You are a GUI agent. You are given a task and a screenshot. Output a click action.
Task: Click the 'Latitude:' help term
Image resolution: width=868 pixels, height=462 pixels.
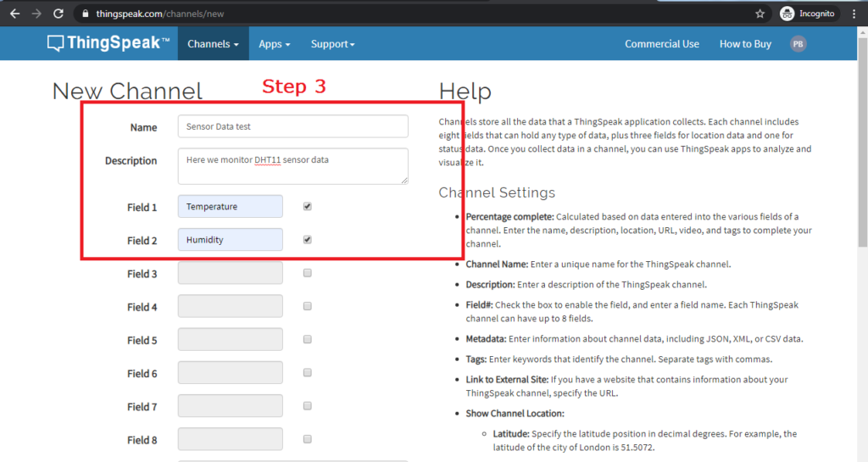pos(511,434)
